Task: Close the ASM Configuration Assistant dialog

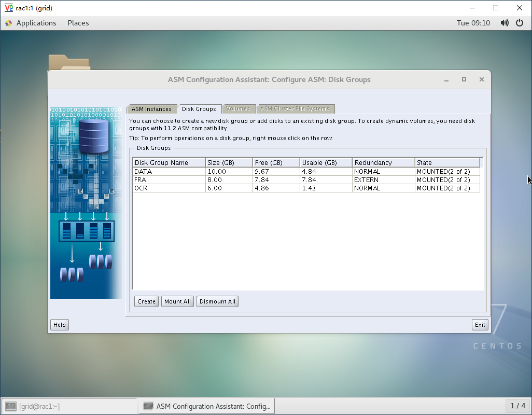Action: pyautogui.click(x=482, y=79)
